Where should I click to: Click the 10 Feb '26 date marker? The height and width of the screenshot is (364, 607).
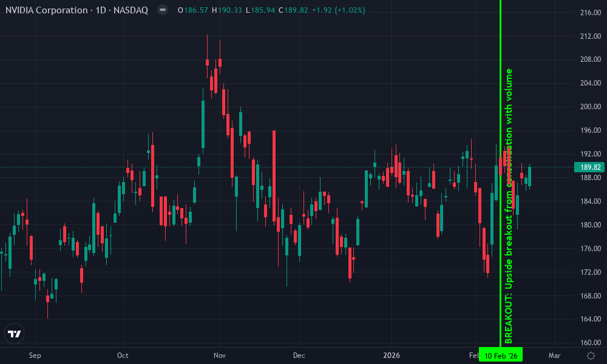(x=501, y=356)
